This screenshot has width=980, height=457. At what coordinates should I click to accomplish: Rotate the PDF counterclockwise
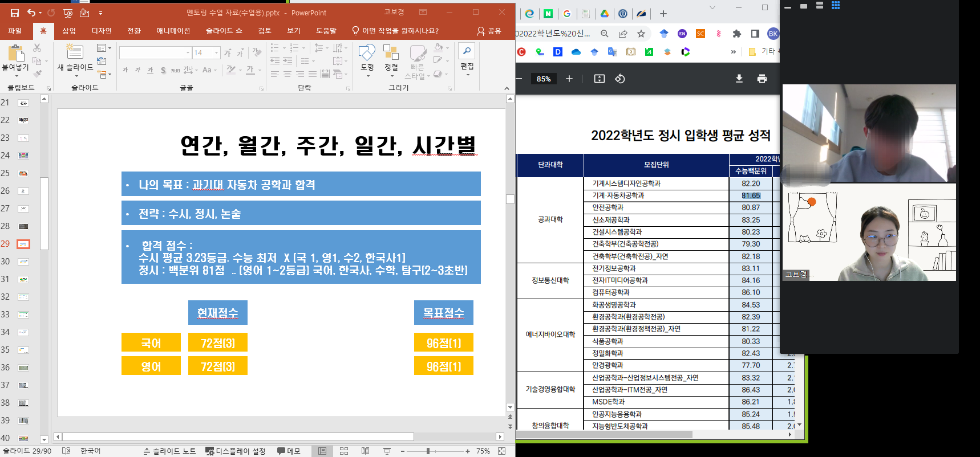pyautogui.click(x=620, y=79)
